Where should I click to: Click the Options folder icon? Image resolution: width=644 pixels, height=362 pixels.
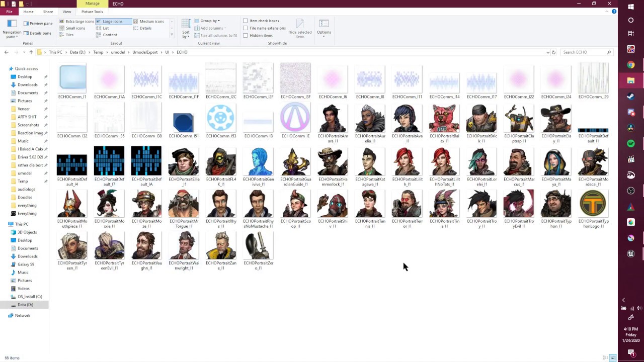[324, 24]
